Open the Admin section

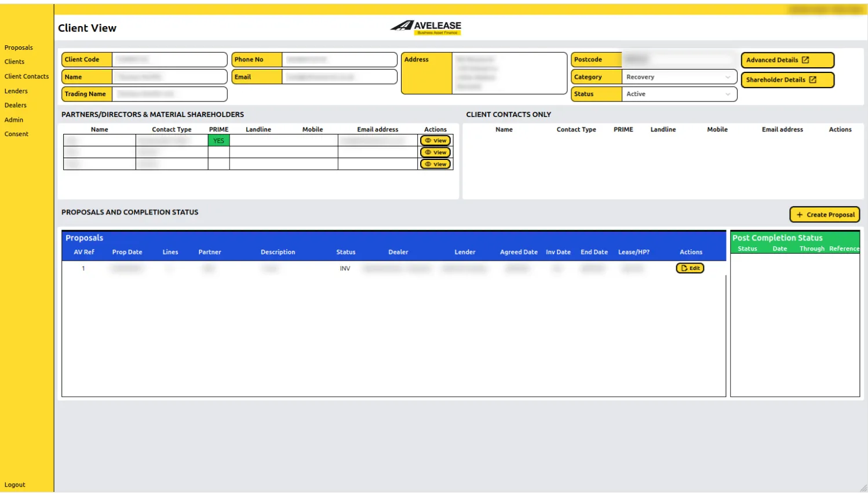point(14,120)
